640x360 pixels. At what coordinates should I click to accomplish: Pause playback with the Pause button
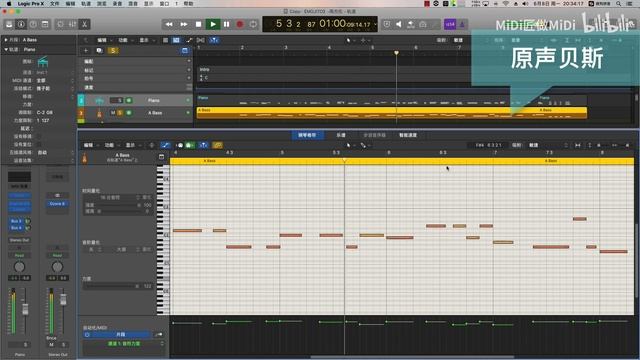[x=227, y=24]
